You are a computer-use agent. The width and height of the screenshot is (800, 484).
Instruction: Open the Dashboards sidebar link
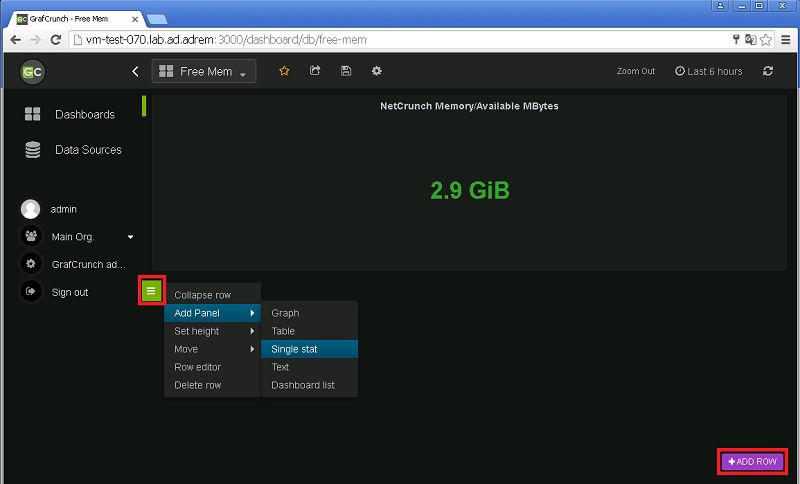(x=85, y=114)
